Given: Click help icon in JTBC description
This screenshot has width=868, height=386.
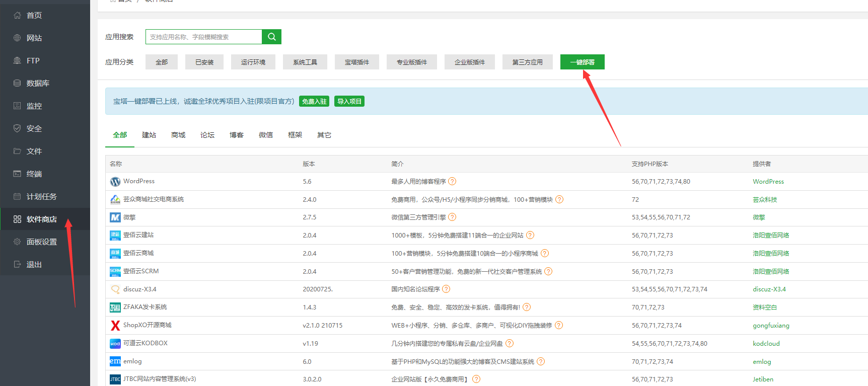Looking at the screenshot, I should click(476, 379).
